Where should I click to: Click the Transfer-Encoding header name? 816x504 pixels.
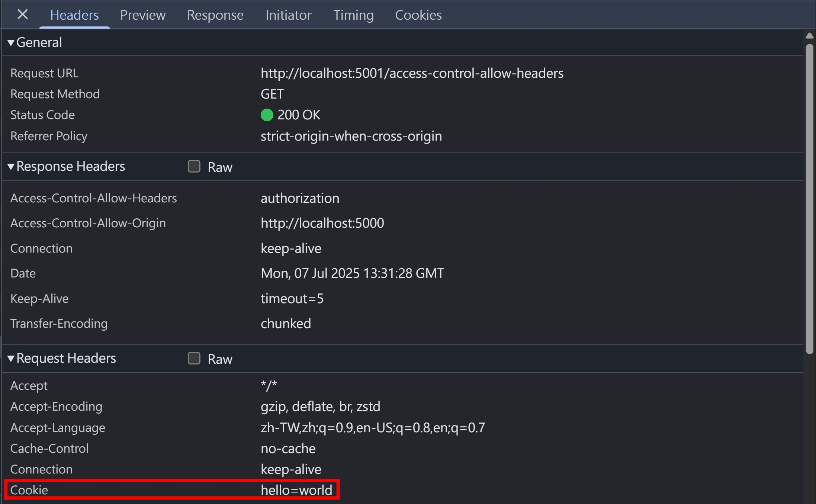click(x=59, y=324)
